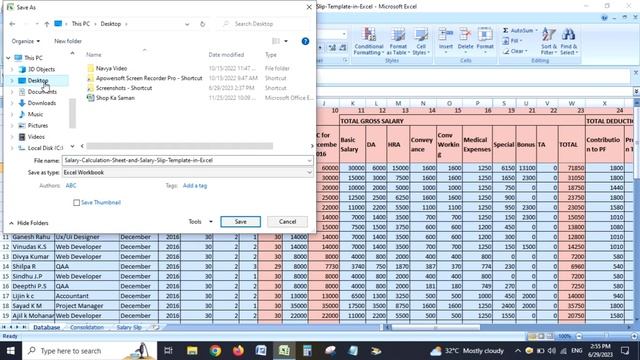
Task: Click the Excel zoom slider
Action: pyautogui.click(x=607, y=336)
